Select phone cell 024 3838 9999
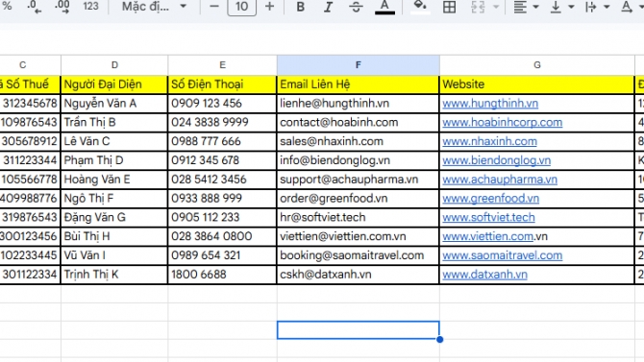The image size is (644, 362). pyautogui.click(x=222, y=122)
